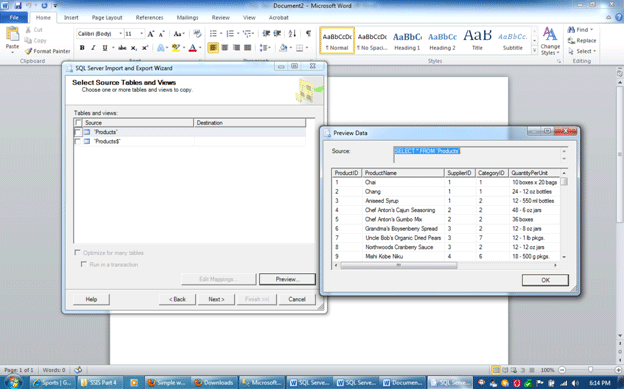
Task: Click the 6:14 PM system clock
Action: (x=600, y=383)
